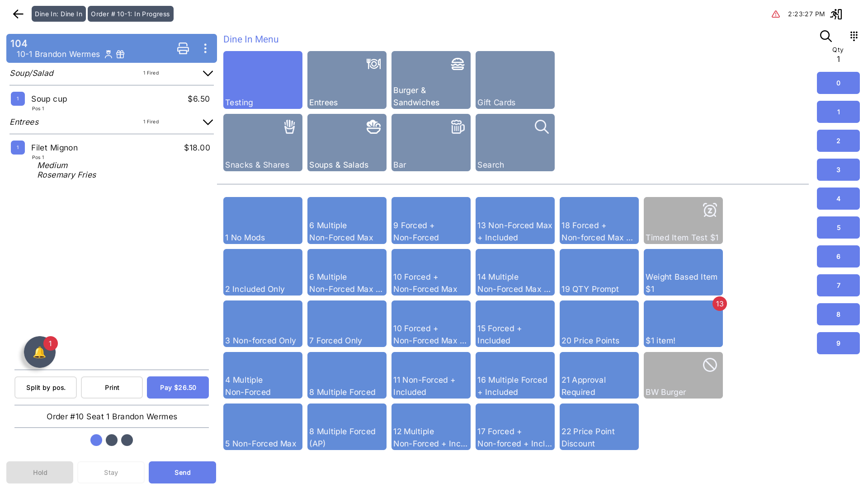Open the Burger & Sandwiches category

431,80
